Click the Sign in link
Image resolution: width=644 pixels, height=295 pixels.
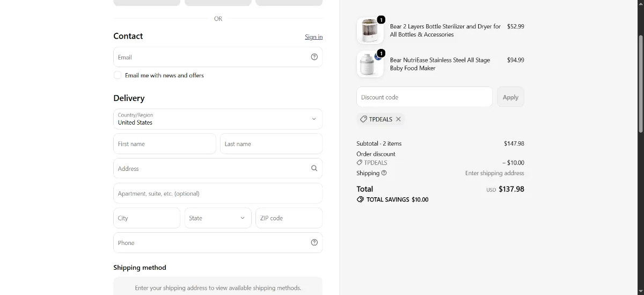[314, 37]
